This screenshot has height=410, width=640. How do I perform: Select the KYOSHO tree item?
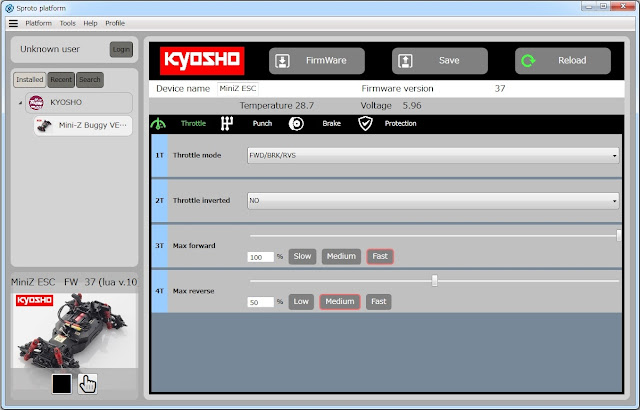[79, 102]
